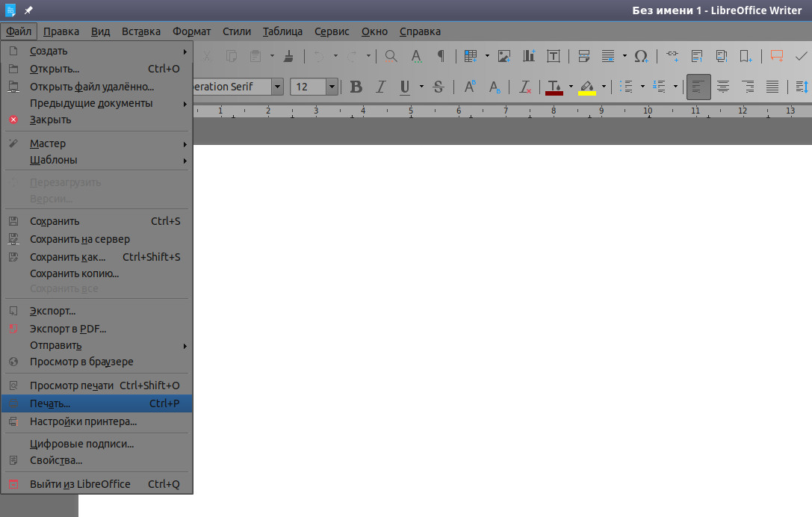Apply the dark red font color swatch
The width and height of the screenshot is (812, 517).
(x=554, y=87)
